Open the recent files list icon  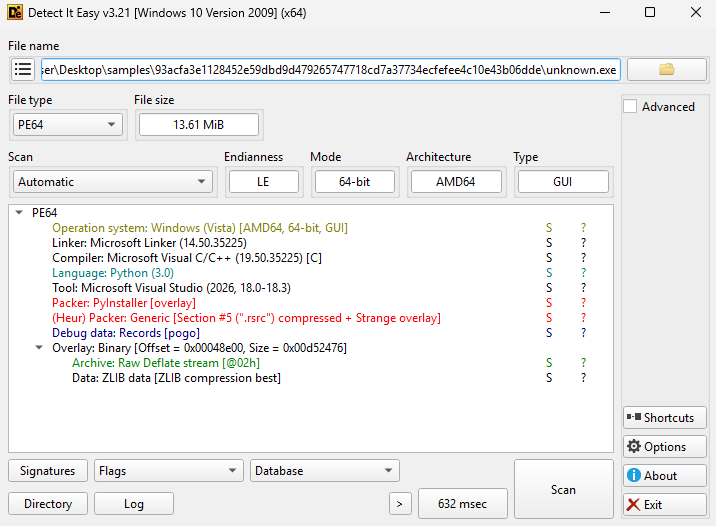[x=23, y=69]
